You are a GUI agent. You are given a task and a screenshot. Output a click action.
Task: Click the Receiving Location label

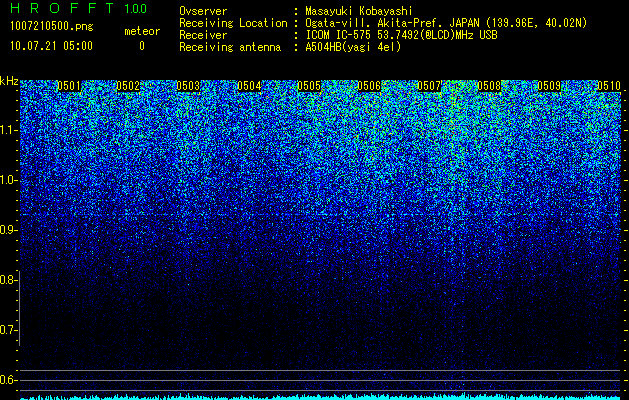point(233,23)
